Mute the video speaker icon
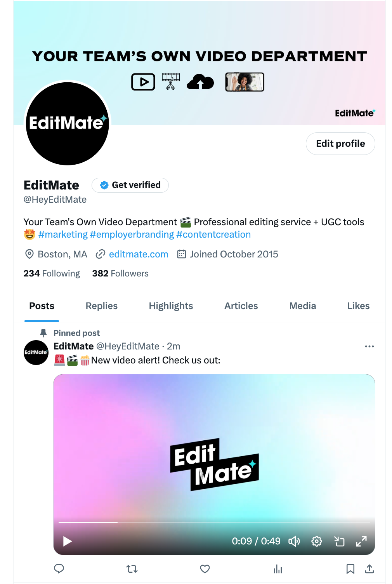Screen dimensions: 392x584 pos(294,541)
